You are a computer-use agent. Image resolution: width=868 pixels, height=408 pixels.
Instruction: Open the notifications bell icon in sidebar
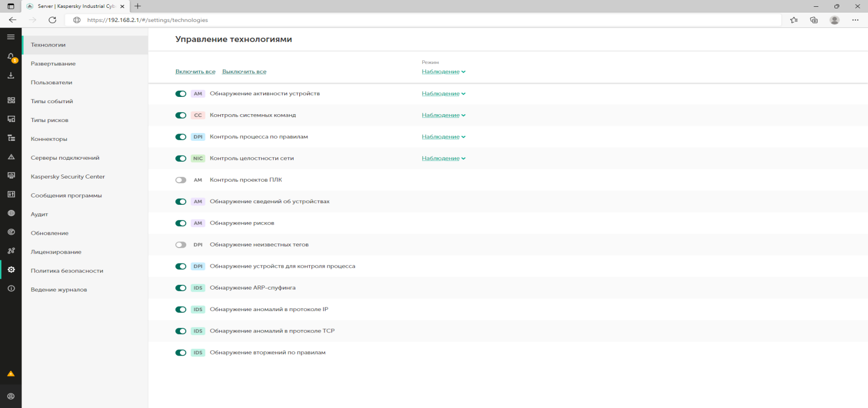coord(10,57)
